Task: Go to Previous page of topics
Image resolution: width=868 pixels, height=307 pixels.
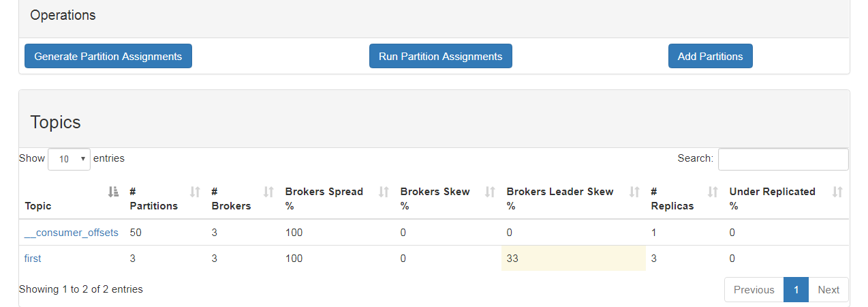Action: (754, 289)
